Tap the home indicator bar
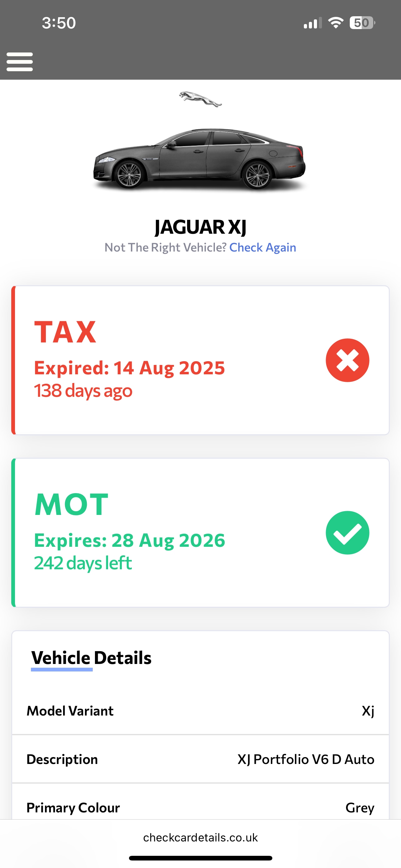This screenshot has width=401, height=868. [200, 858]
